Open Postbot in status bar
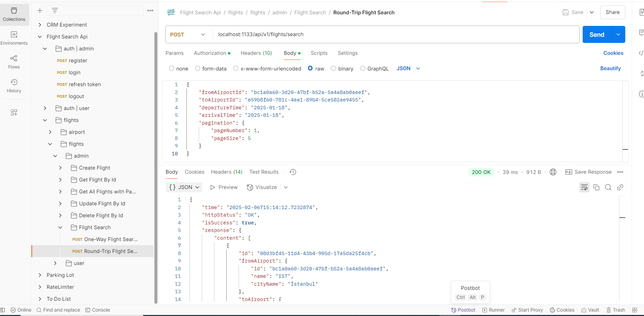The height and width of the screenshot is (316, 644). coord(463,310)
